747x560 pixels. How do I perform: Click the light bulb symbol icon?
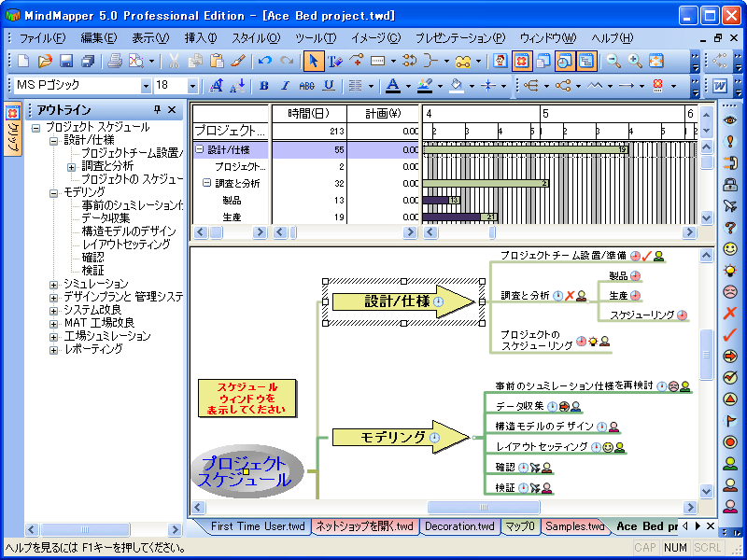(x=730, y=270)
